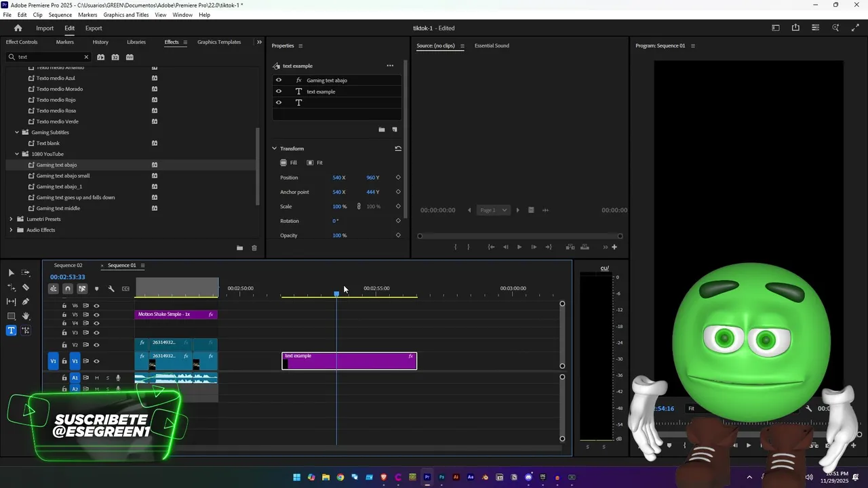Click the Fill button in Transform
Image resolution: width=868 pixels, height=488 pixels.
[x=289, y=163]
